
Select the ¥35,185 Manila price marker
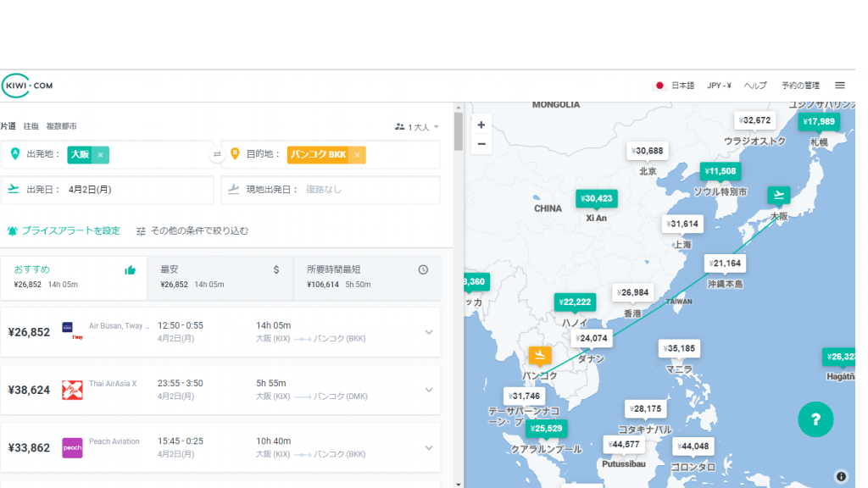pyautogui.click(x=679, y=348)
